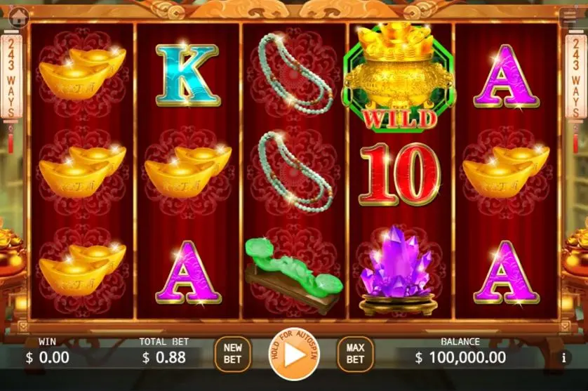Spin the reels with the orange play button
Screen dimensions: 588x391
[295, 354]
